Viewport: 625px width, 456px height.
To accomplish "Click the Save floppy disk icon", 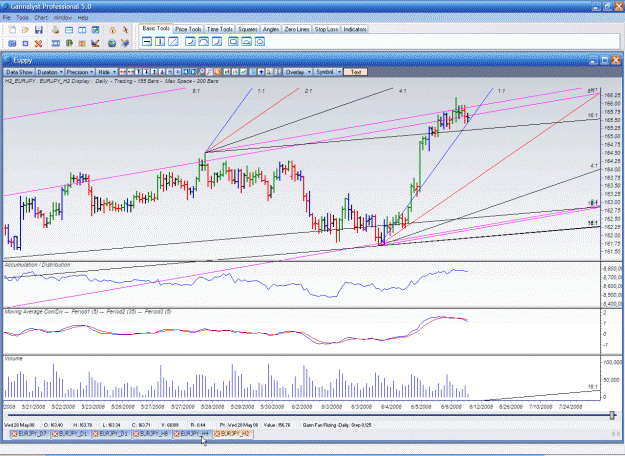I will tap(39, 30).
